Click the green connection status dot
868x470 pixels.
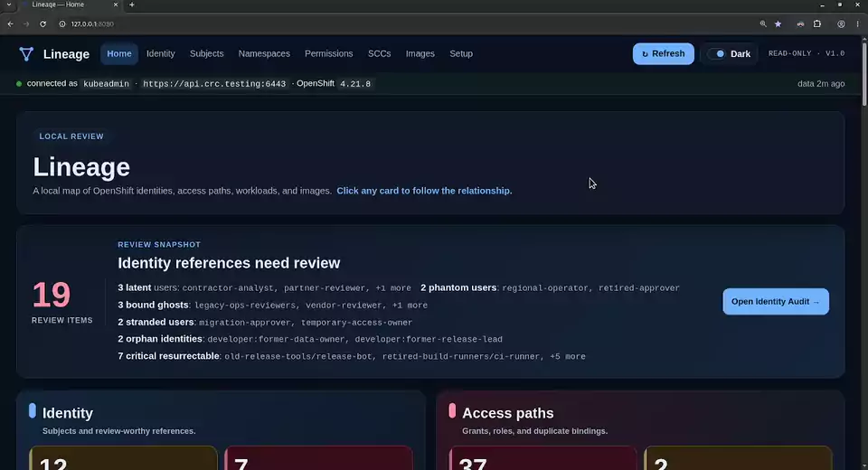[19, 83]
